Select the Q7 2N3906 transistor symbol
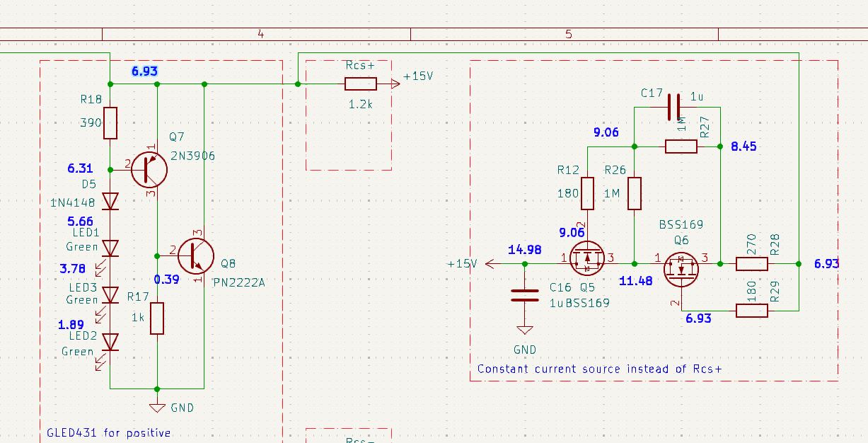The image size is (868, 443). (149, 170)
